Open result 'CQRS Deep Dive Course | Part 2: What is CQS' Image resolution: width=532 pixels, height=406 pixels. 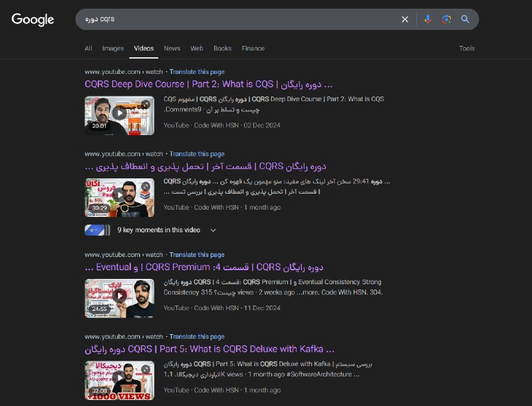208,84
